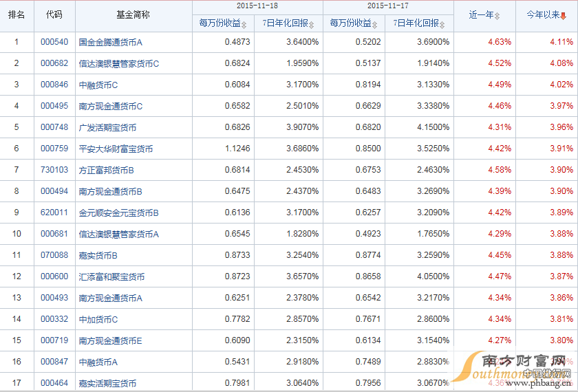Screen dimensions: 578x392
Task: Open fund code 000719
Action: point(54,341)
